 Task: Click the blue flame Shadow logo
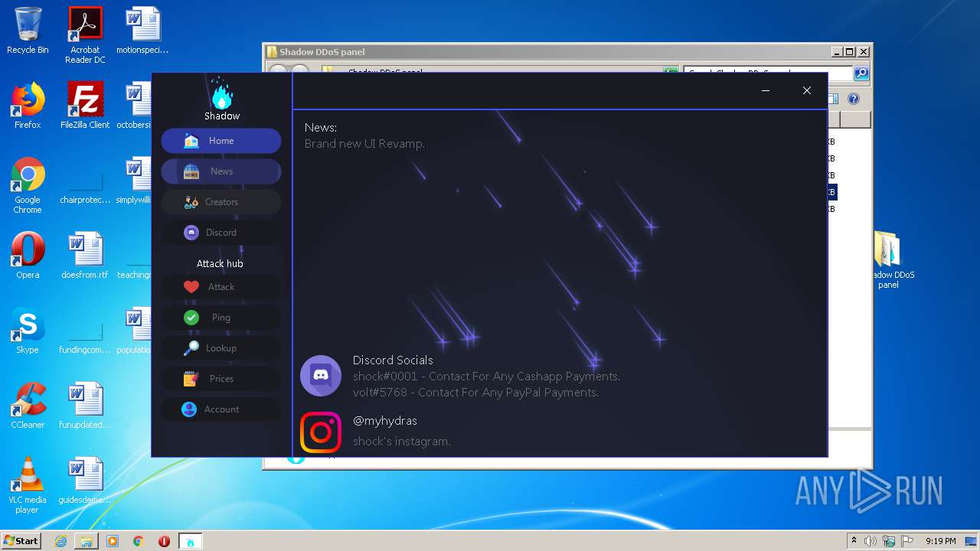click(x=222, y=93)
